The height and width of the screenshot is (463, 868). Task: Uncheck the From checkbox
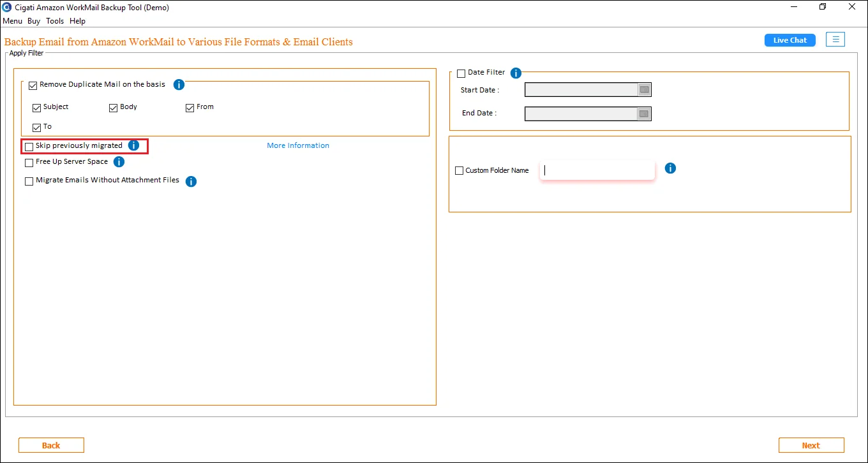pyautogui.click(x=190, y=108)
